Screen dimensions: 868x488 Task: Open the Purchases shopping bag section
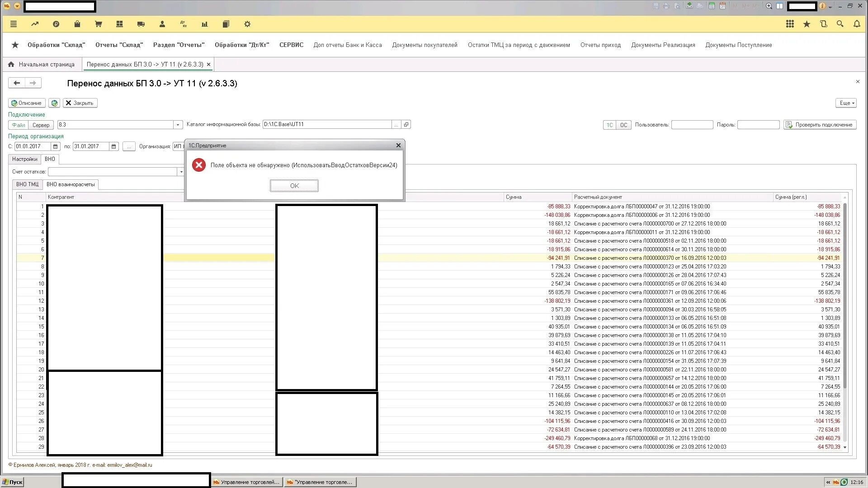pyautogui.click(x=77, y=24)
